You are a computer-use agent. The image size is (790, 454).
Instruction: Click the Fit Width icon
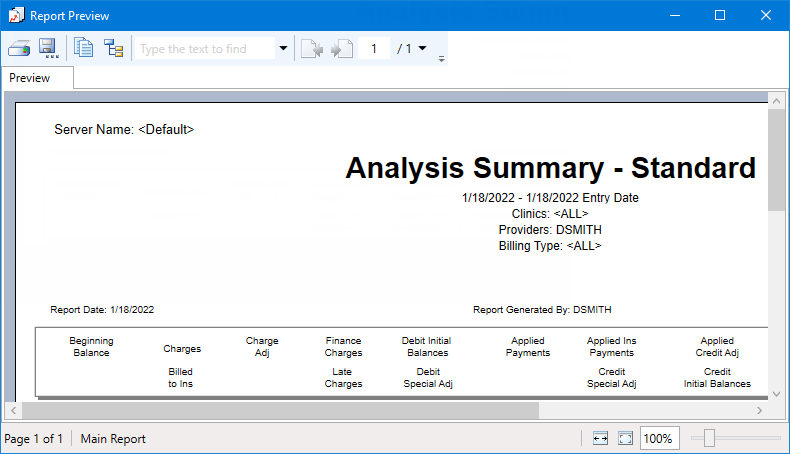coord(600,438)
